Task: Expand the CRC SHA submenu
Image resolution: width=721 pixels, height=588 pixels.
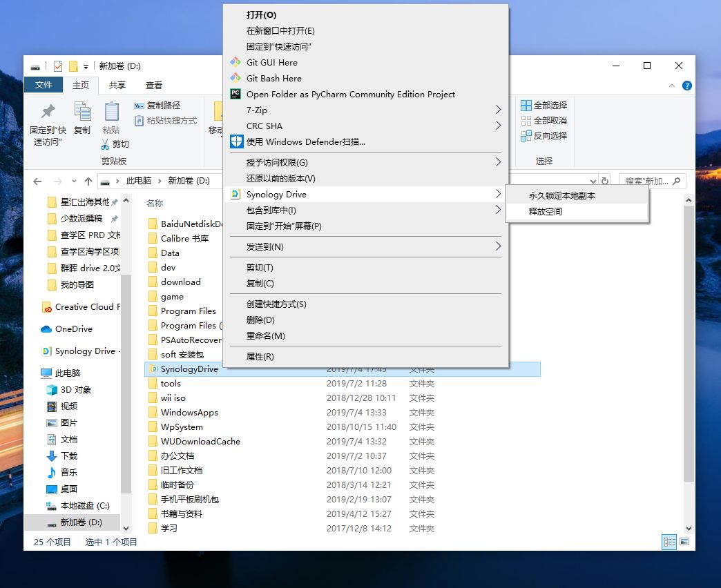Action: pos(498,126)
